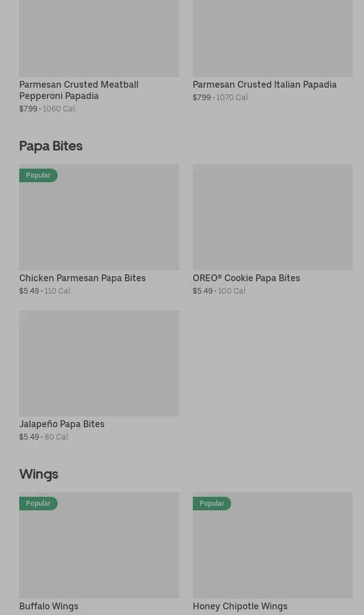
Task: Click the Popular badge on Buffalo Wings
Action: click(x=38, y=504)
